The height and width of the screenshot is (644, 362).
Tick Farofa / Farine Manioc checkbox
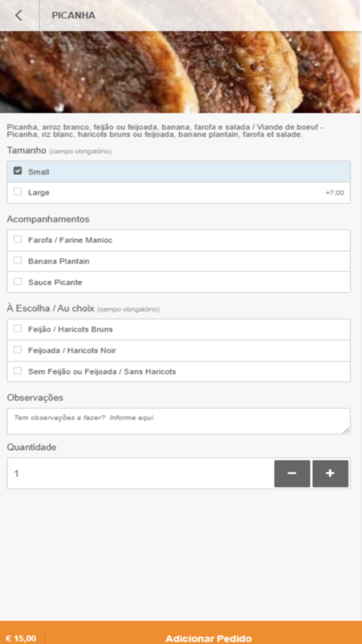click(x=18, y=239)
